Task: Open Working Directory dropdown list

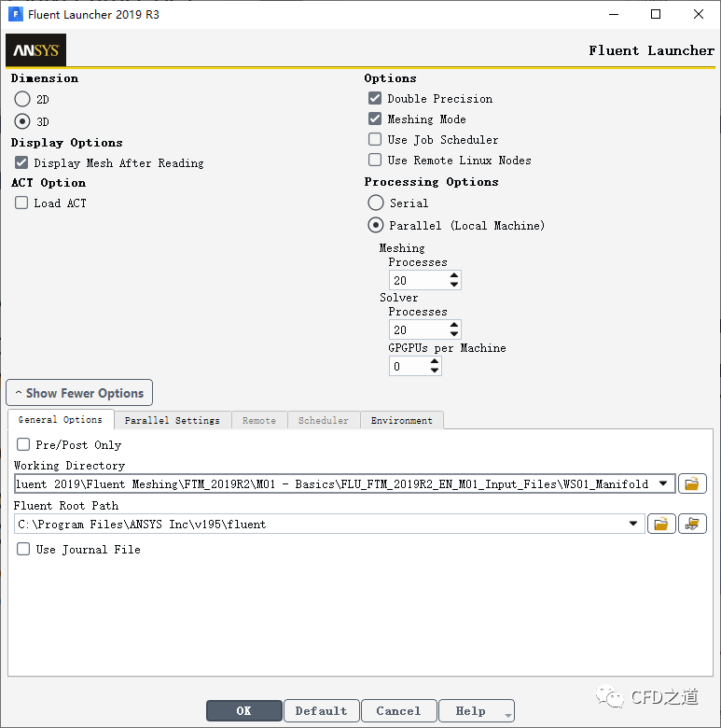Action: pos(663,483)
